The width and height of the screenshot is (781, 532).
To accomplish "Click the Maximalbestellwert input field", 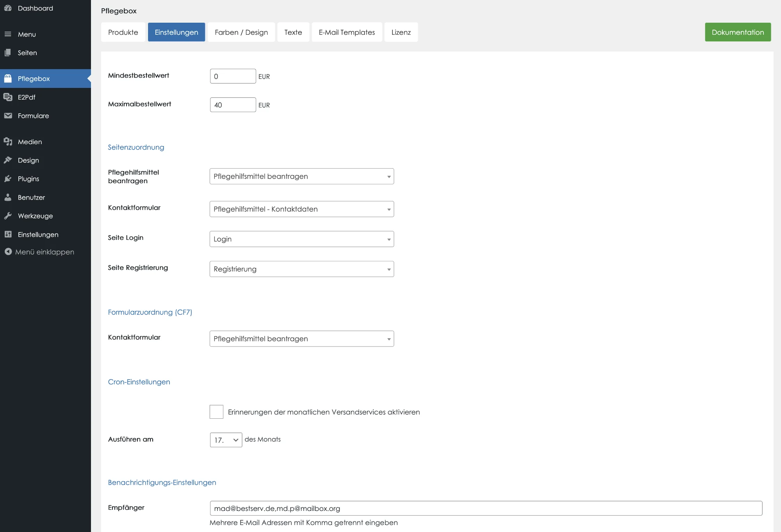I will click(x=233, y=105).
